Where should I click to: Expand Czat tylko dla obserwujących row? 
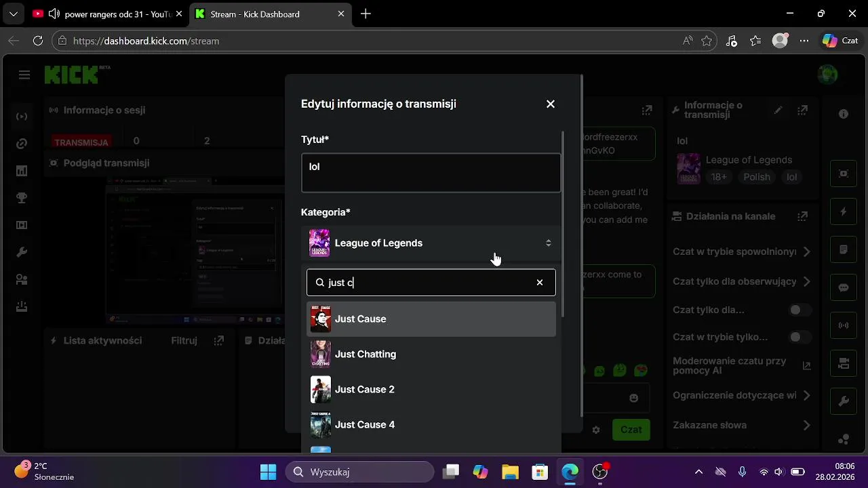tap(742, 281)
